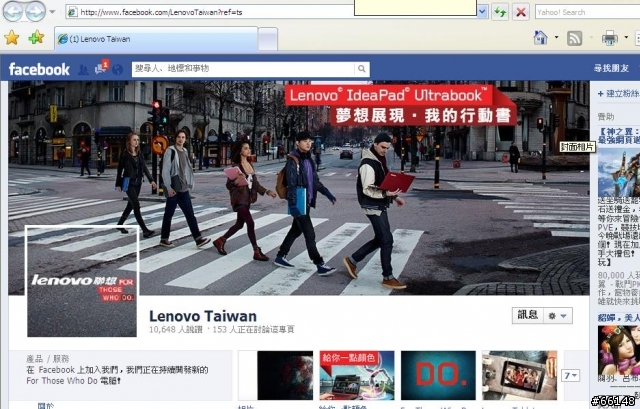The width and height of the screenshot is (640, 409).
Task: Click the browser Back arrow button
Action: pos(13,12)
